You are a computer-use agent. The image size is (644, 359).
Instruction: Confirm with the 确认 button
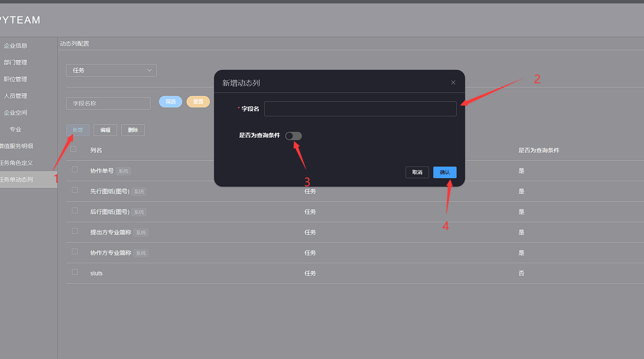445,172
